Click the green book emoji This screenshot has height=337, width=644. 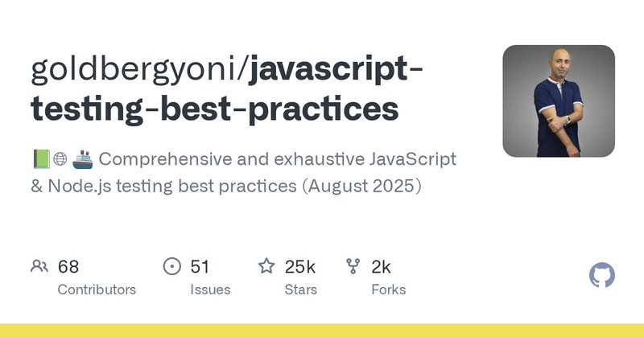[x=42, y=159]
